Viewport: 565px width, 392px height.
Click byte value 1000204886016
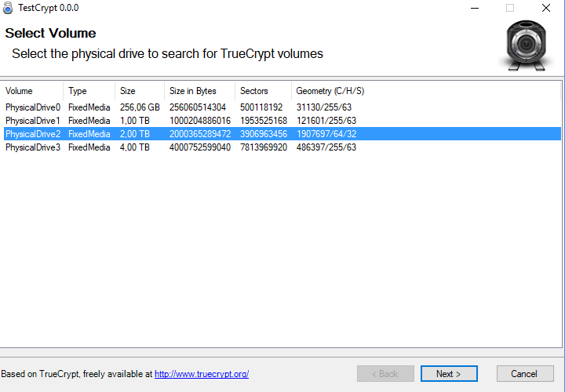pyautogui.click(x=200, y=121)
